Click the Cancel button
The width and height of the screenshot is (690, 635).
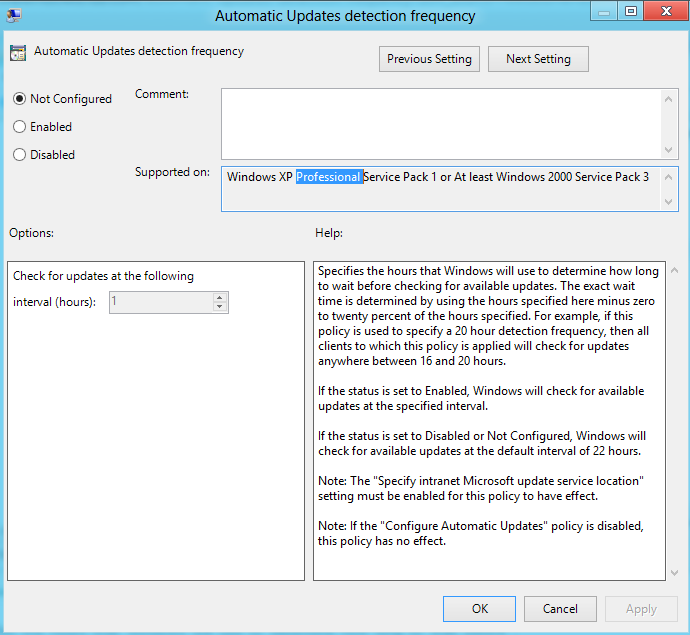click(560, 609)
